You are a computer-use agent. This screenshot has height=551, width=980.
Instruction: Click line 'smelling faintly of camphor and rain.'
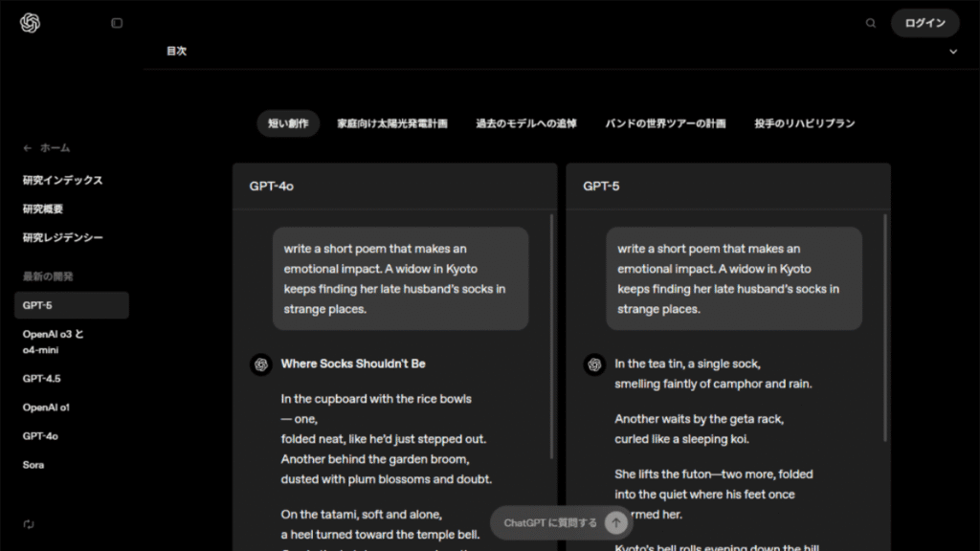pyautogui.click(x=713, y=385)
